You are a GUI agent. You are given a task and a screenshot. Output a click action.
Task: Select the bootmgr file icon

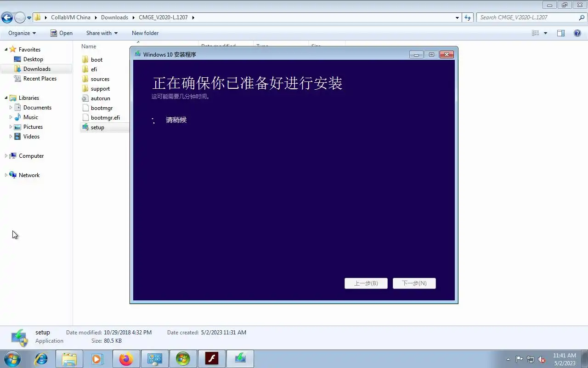pos(85,108)
